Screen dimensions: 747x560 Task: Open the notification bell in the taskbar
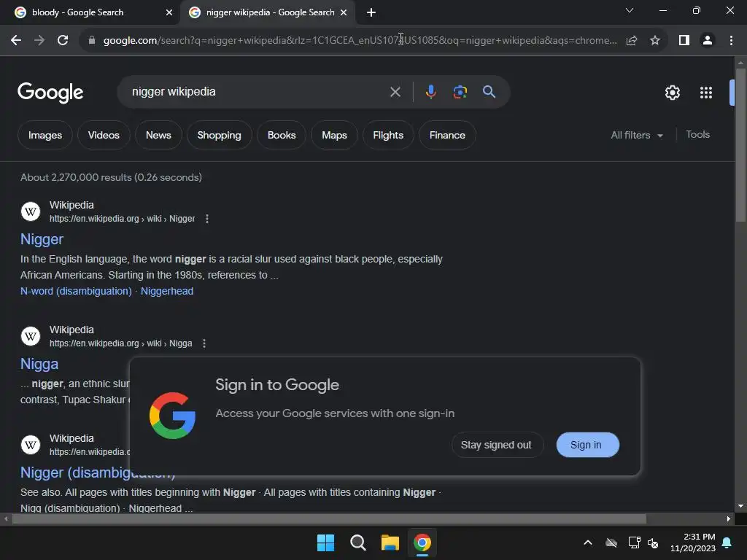click(727, 542)
